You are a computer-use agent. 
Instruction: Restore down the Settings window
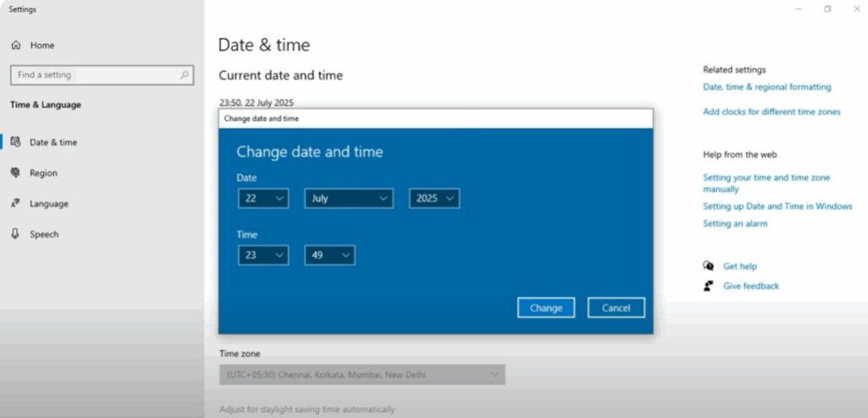[827, 8]
